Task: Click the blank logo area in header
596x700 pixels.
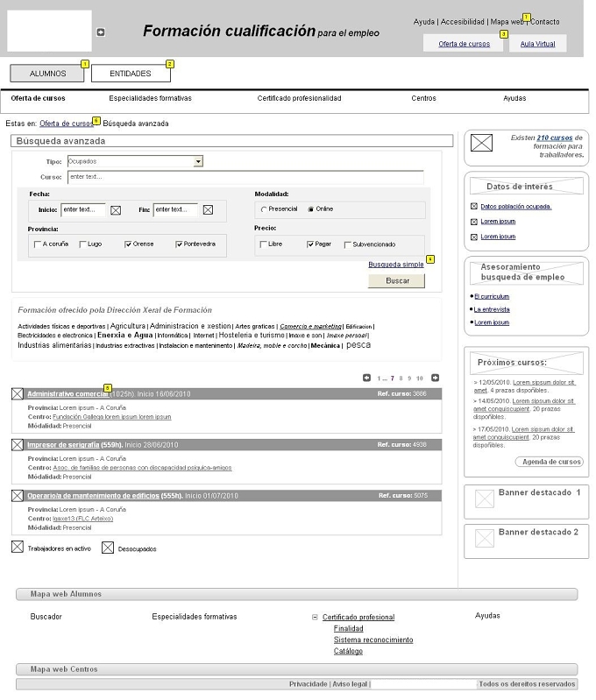Action: tap(50, 31)
